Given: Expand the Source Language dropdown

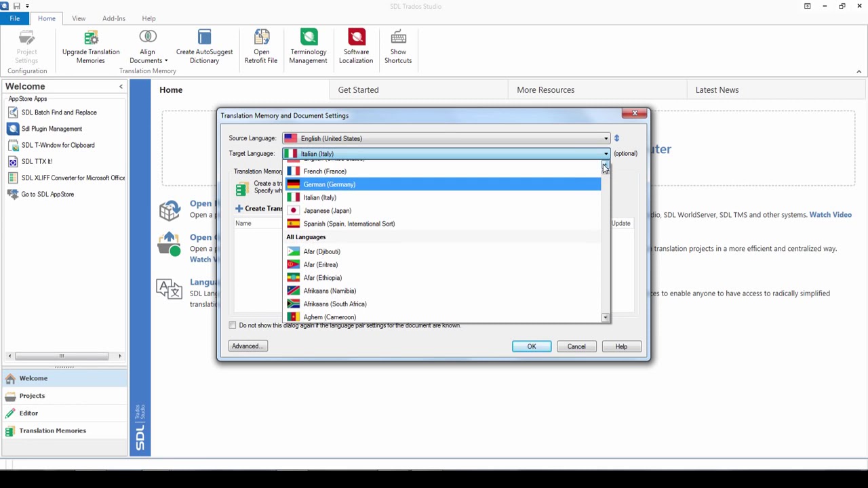Looking at the screenshot, I should point(606,138).
